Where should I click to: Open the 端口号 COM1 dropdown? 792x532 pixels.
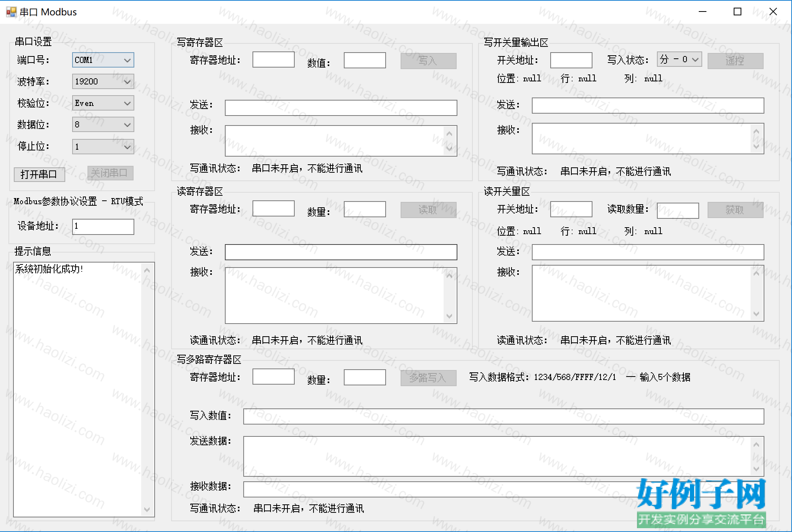point(103,60)
